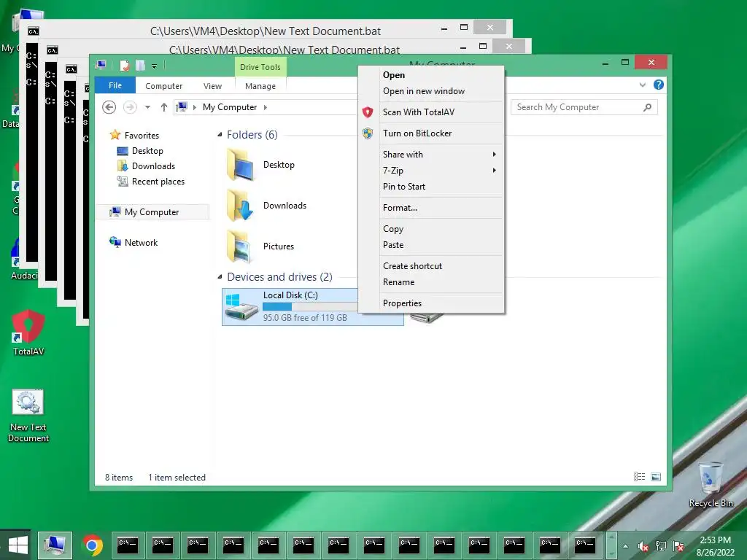Click Drive Tools contextual tab header

coord(260,67)
